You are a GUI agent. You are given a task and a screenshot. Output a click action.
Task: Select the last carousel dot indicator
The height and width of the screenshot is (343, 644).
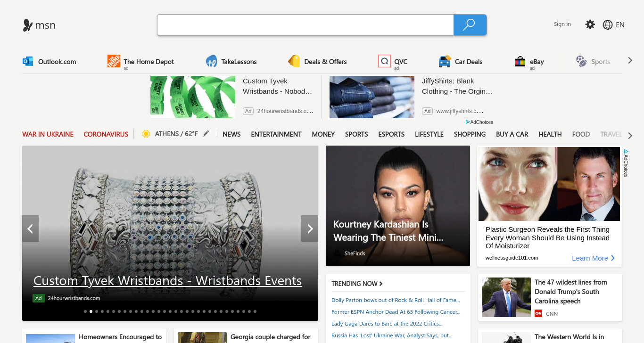[x=255, y=311]
